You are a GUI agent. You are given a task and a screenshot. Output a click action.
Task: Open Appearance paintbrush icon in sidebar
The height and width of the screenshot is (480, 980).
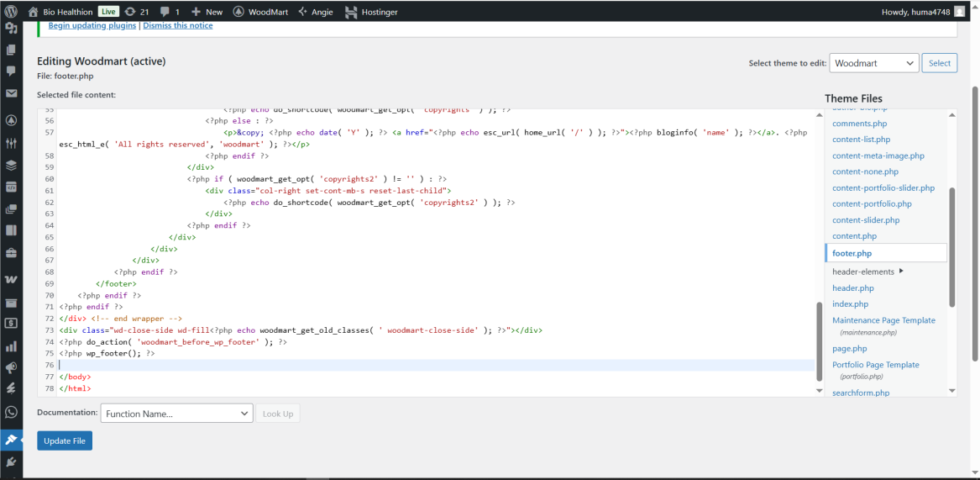pos(11,440)
